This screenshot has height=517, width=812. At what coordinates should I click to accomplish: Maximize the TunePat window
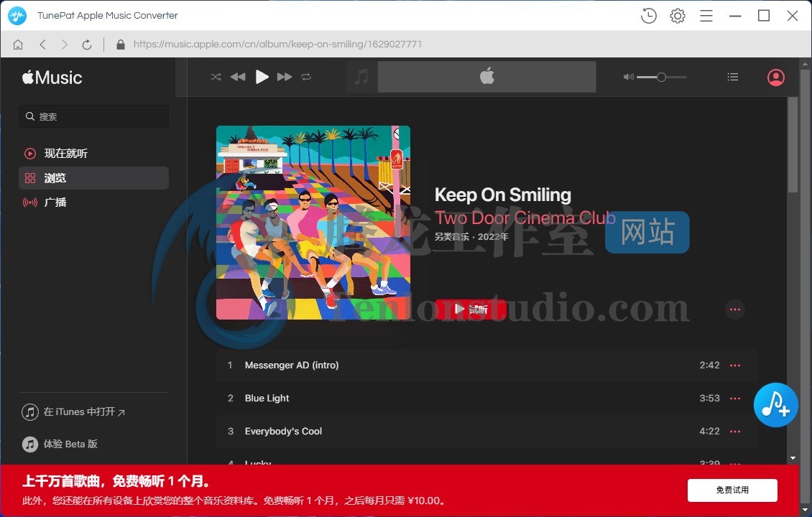tap(764, 16)
